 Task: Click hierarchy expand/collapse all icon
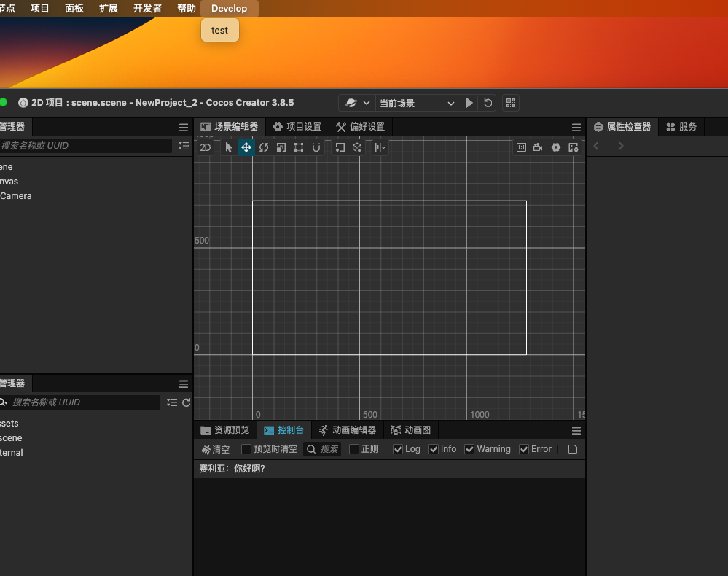click(x=184, y=146)
